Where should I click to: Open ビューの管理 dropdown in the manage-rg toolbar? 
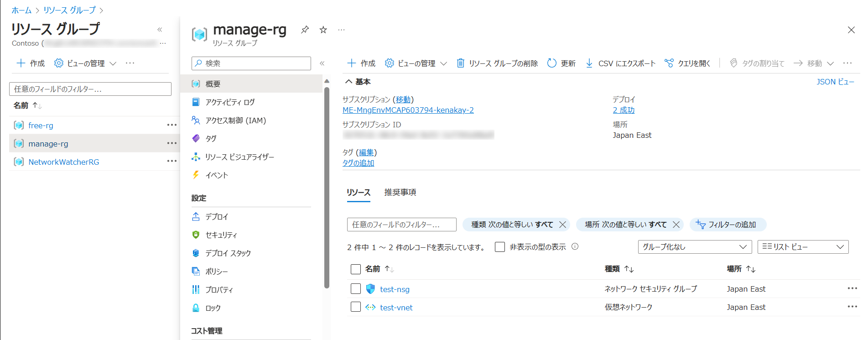[x=416, y=63]
